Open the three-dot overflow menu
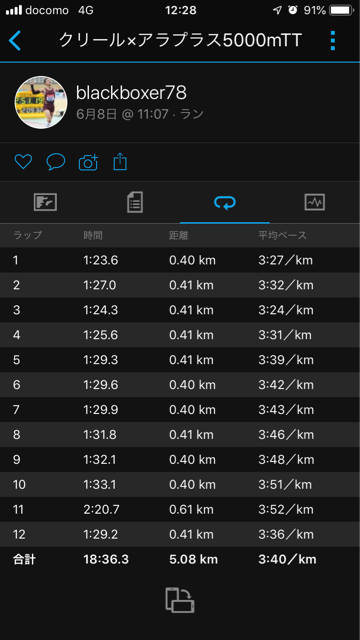 333,40
